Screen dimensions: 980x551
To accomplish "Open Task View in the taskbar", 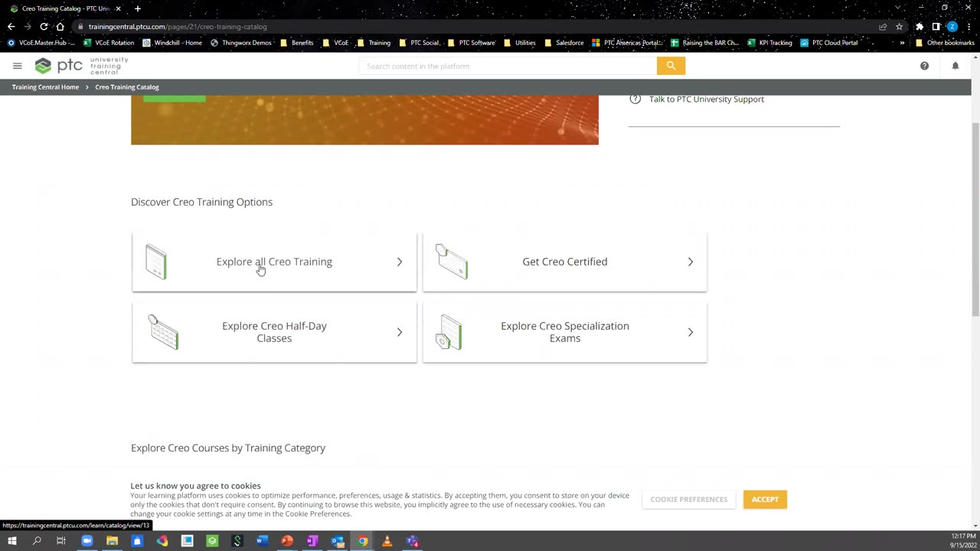I will tap(61, 541).
